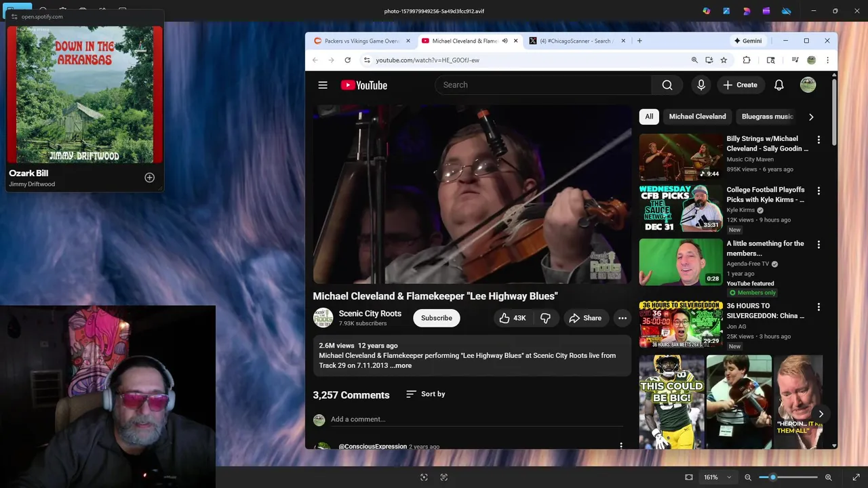Open the YouTube account avatar menu
The height and width of the screenshot is (488, 868).
tap(808, 85)
